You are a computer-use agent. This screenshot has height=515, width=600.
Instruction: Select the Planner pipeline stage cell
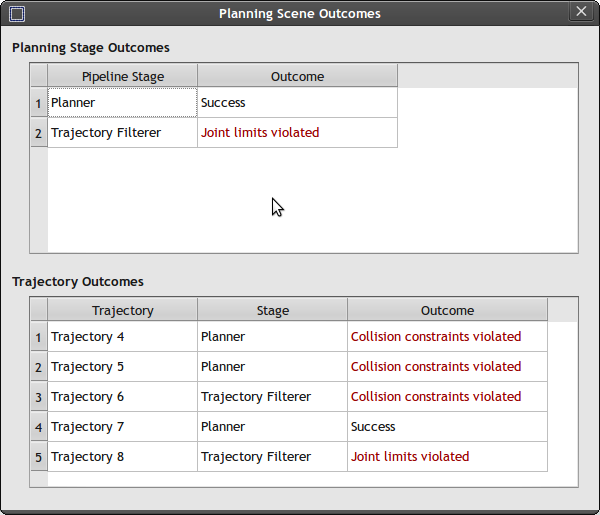point(122,103)
